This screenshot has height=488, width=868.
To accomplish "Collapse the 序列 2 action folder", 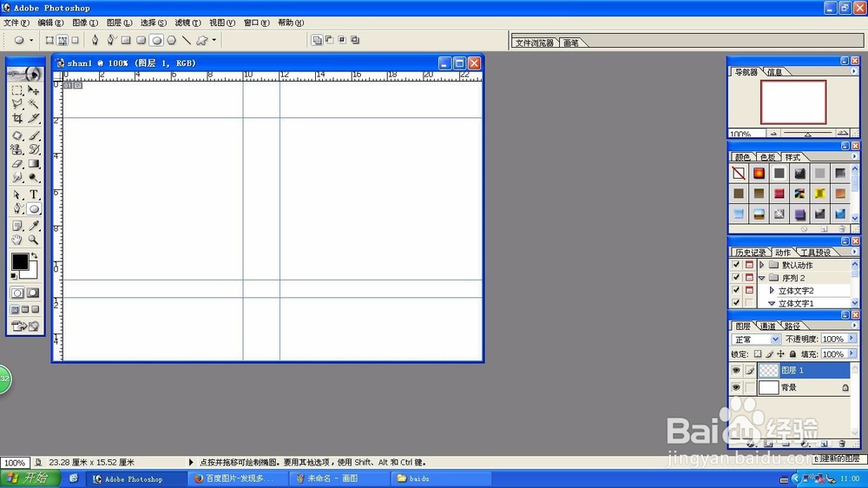I will coord(762,278).
